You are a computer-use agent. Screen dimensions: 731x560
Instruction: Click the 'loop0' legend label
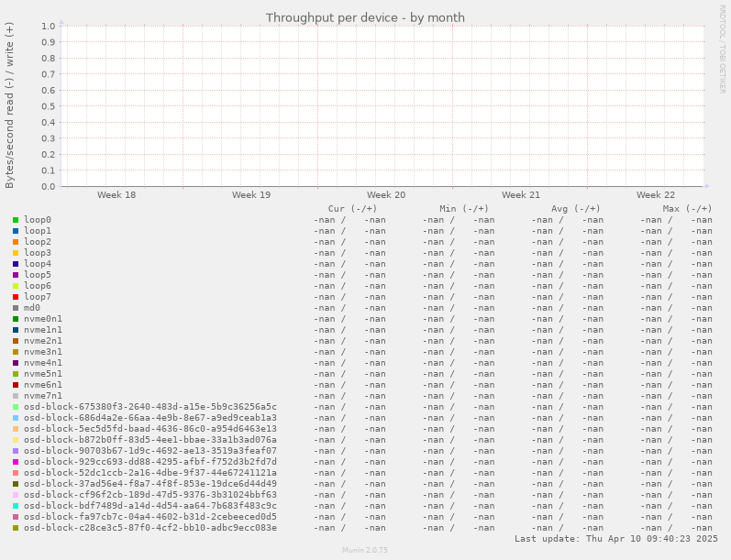click(x=38, y=220)
